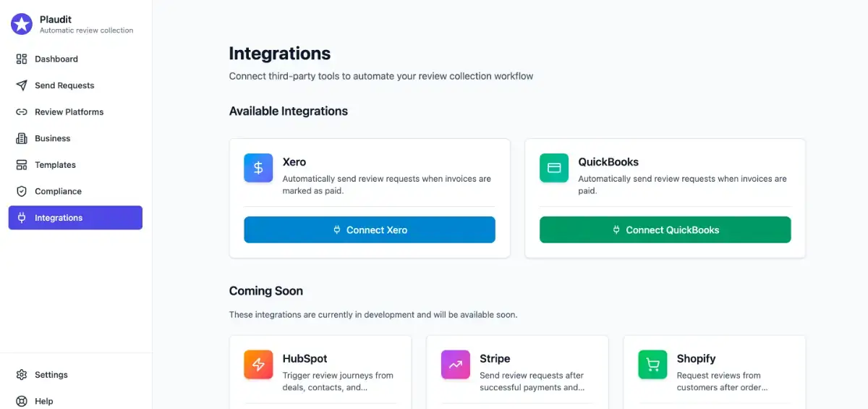Click the Integrations page heading
Viewport: 868px width, 409px height.
click(x=280, y=54)
